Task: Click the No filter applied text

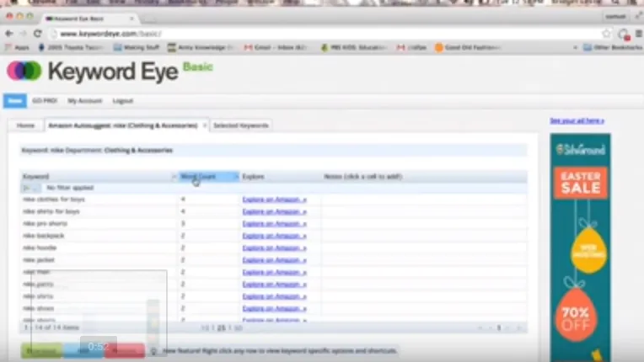Action: [70, 188]
